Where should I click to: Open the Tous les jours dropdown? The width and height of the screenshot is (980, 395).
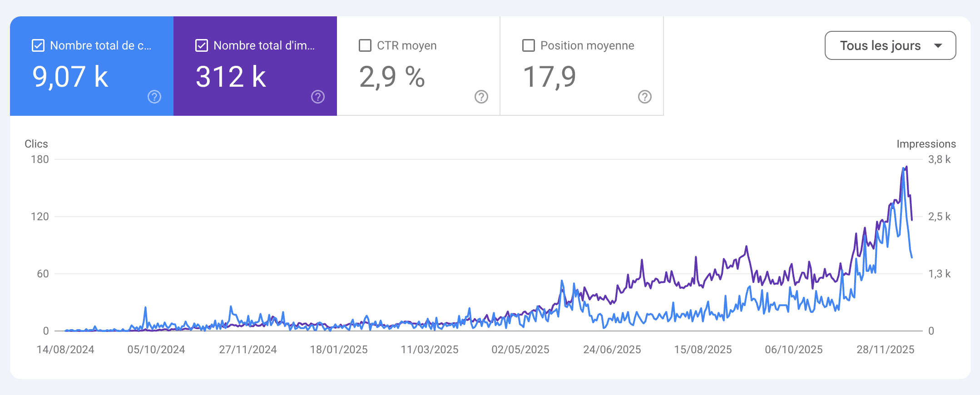click(x=880, y=45)
